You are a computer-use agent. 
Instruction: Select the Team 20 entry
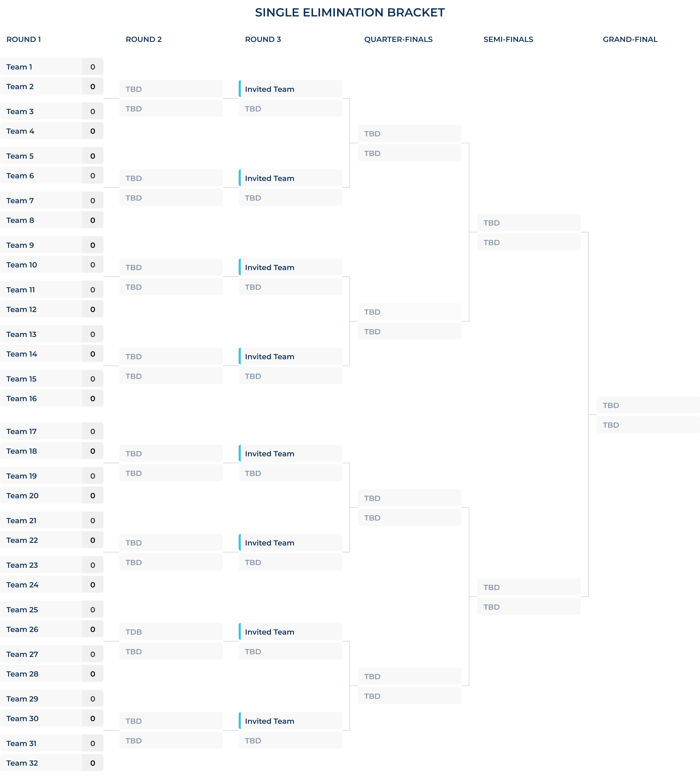point(52,496)
